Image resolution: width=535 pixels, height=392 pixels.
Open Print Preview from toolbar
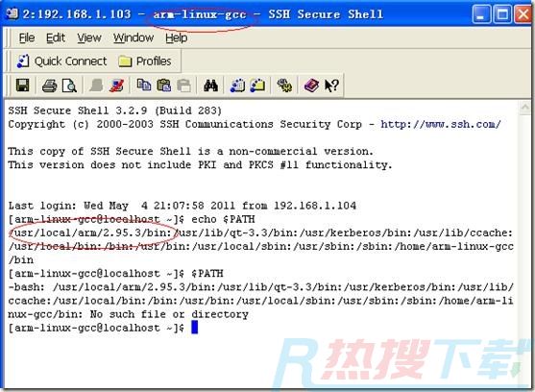(x=69, y=86)
